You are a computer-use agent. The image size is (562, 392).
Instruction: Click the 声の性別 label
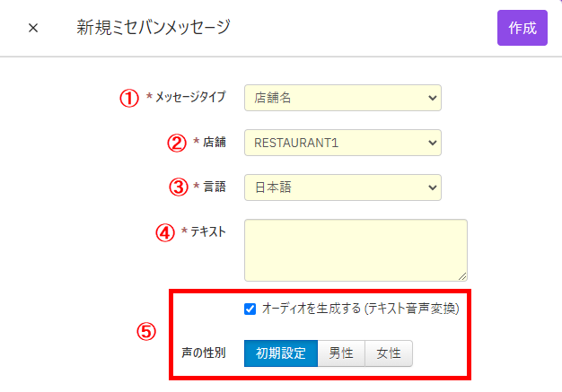tap(204, 353)
